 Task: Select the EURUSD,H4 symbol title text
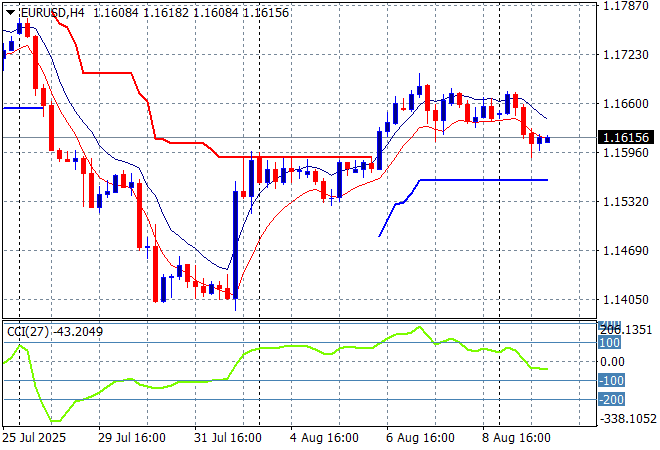pos(53,13)
